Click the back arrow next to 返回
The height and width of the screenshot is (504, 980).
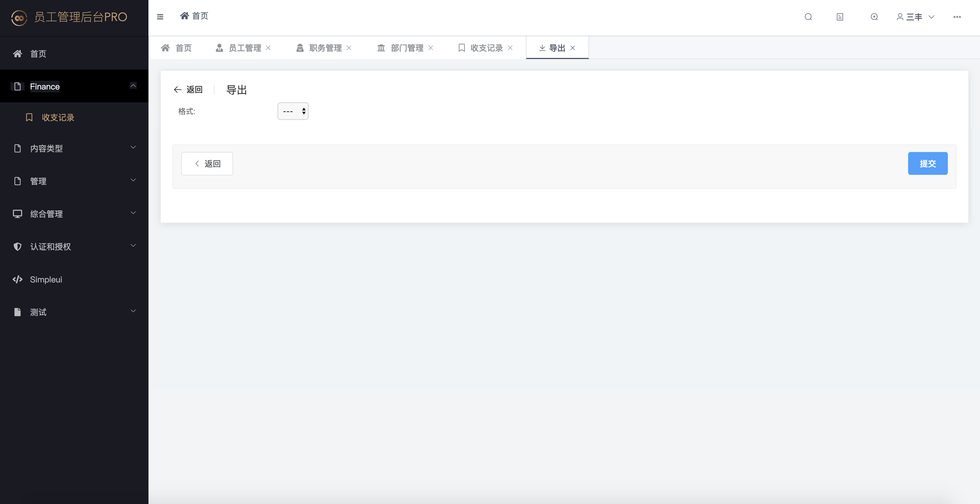tap(177, 89)
